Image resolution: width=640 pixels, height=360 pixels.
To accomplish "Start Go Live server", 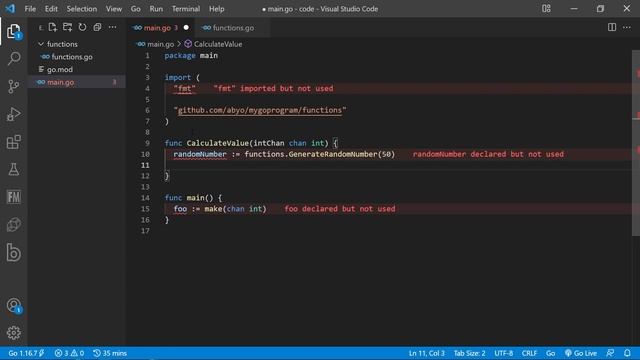I will 581,353.
